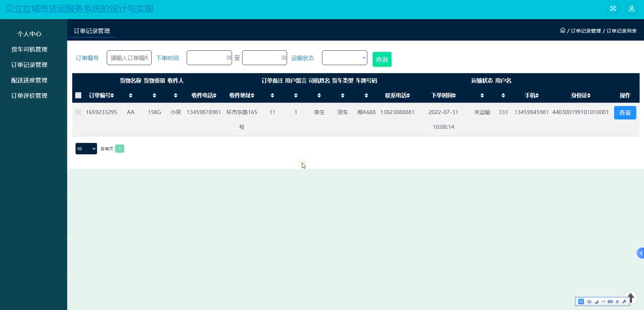Click the input method Q logo icon

click(581, 301)
